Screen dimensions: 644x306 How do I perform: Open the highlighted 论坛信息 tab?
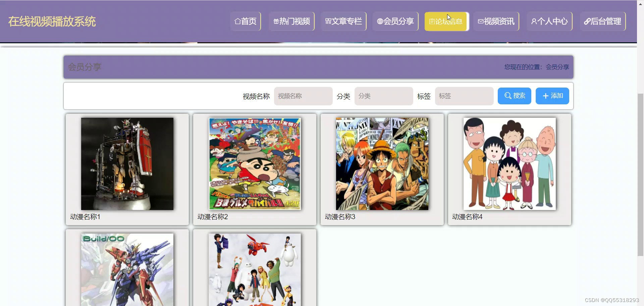[x=446, y=21]
